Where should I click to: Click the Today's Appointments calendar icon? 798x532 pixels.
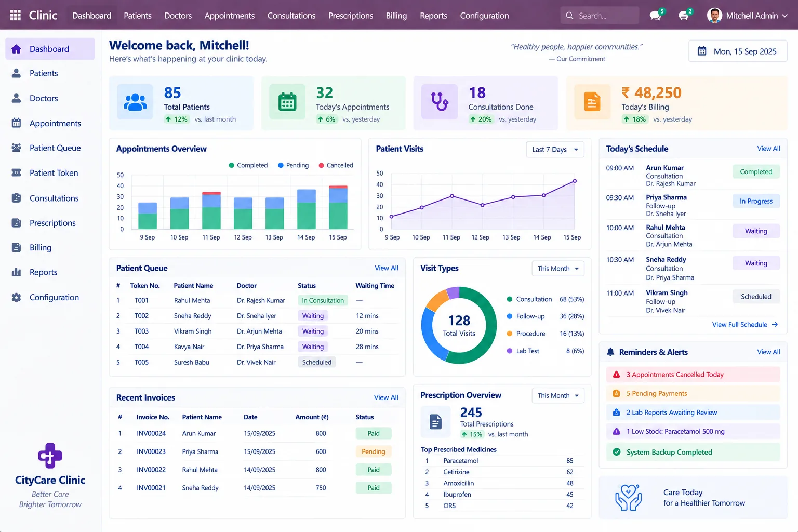pos(287,102)
